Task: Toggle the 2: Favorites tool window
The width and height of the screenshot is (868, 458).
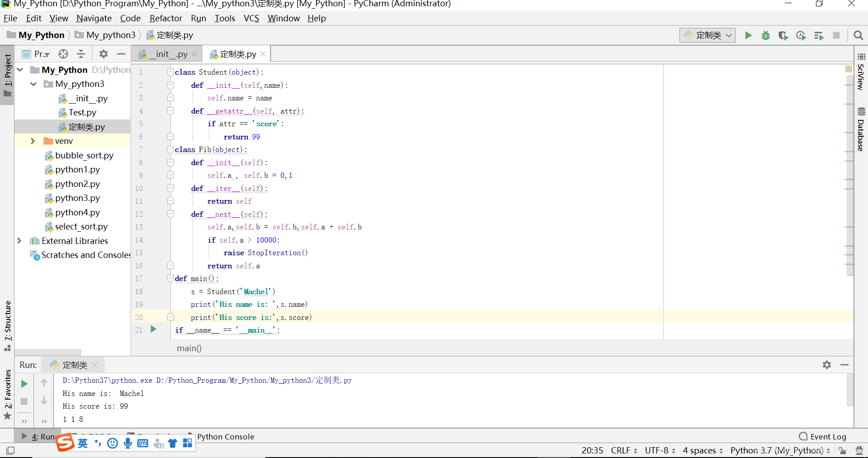Action: click(x=7, y=394)
